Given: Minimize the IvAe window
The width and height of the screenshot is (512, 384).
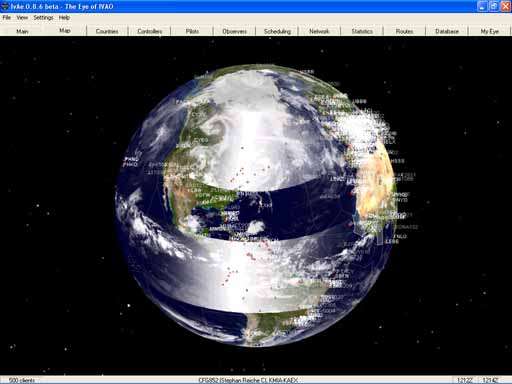Looking at the screenshot, I should click(482, 6).
